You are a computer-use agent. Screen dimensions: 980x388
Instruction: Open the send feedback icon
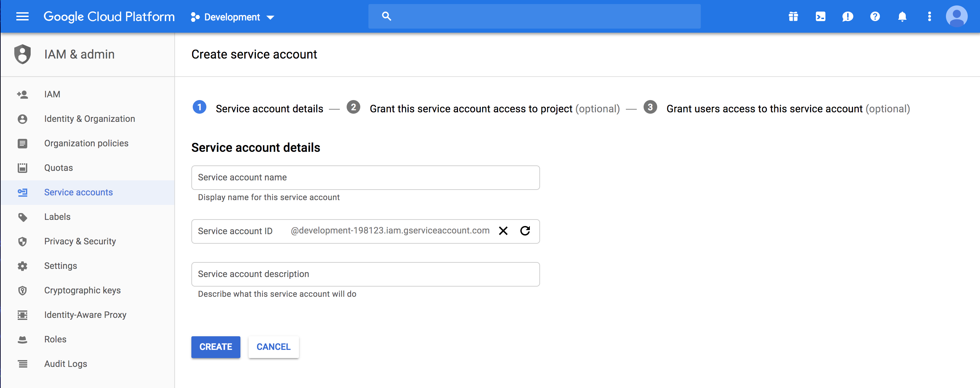pyautogui.click(x=848, y=17)
